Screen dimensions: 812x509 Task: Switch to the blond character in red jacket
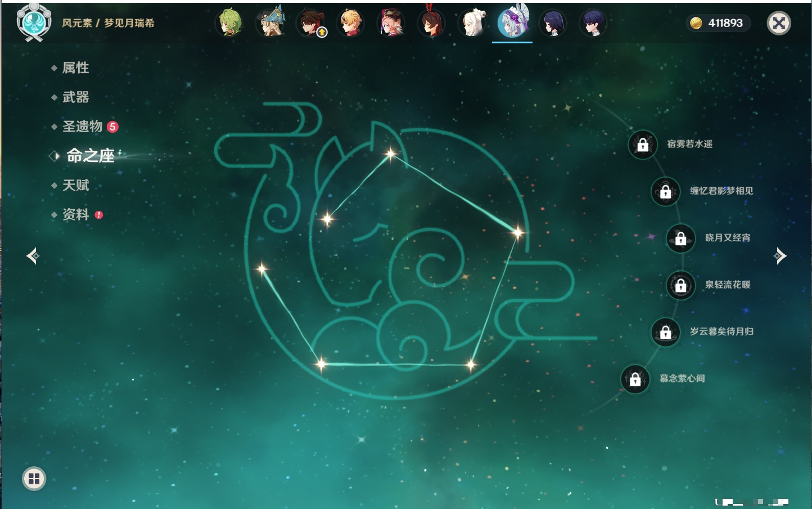point(351,23)
